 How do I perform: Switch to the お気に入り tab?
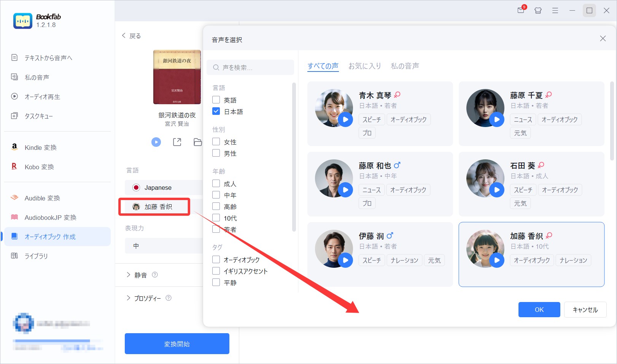(364, 66)
